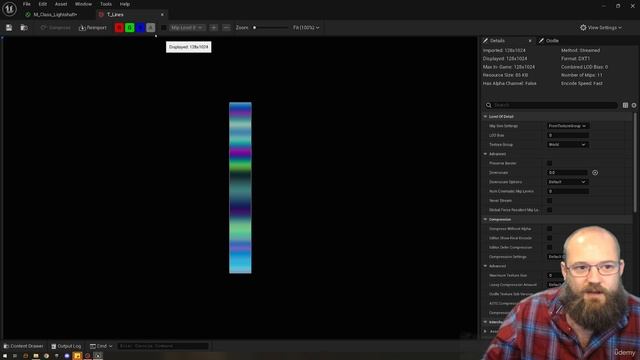640x360 pixels.
Task: Enable Editor Show Final Encode checkbox
Action: point(549,238)
